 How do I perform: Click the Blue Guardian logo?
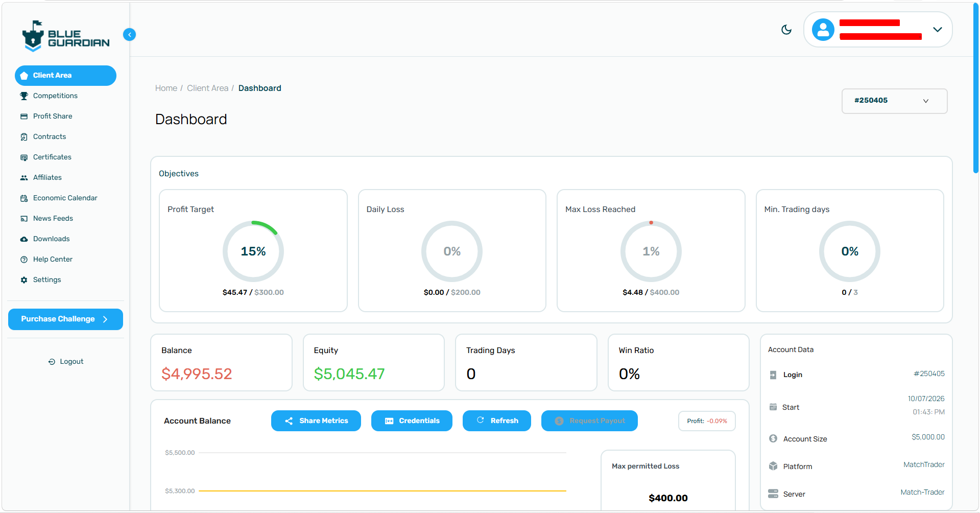tap(65, 36)
